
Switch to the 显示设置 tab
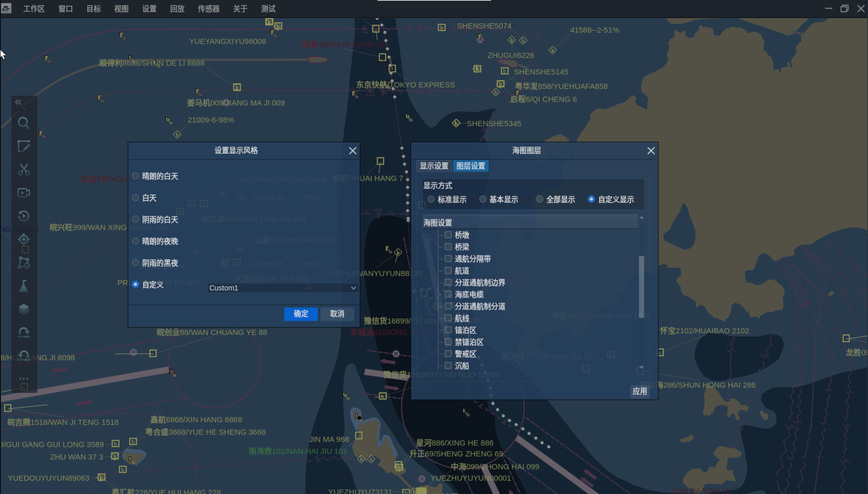(x=434, y=166)
